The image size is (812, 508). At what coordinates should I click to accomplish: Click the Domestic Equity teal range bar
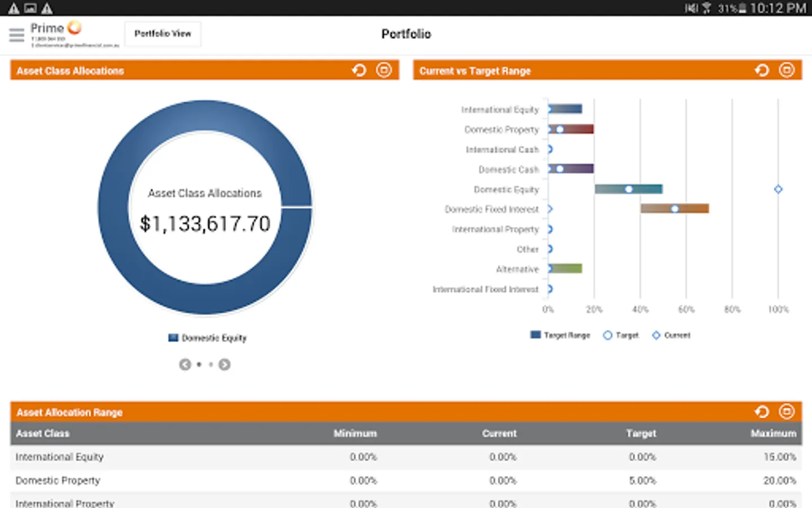(x=629, y=189)
